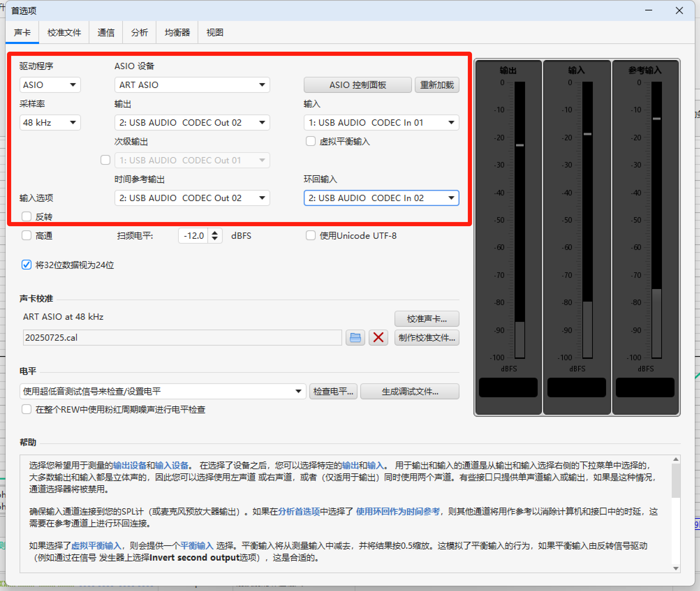
Task: Switch to the 均衡器 tab
Action: coord(177,32)
